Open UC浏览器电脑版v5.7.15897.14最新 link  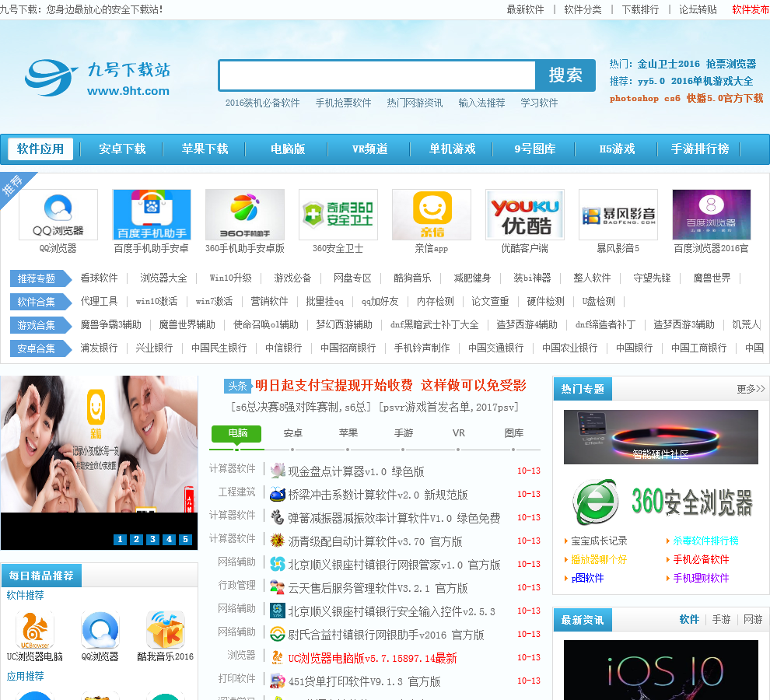373,658
